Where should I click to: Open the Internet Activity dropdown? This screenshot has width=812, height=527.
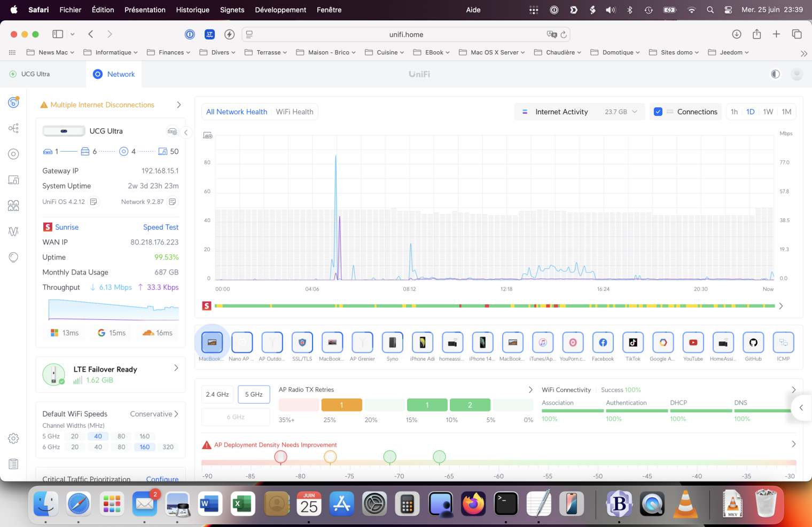click(580, 112)
